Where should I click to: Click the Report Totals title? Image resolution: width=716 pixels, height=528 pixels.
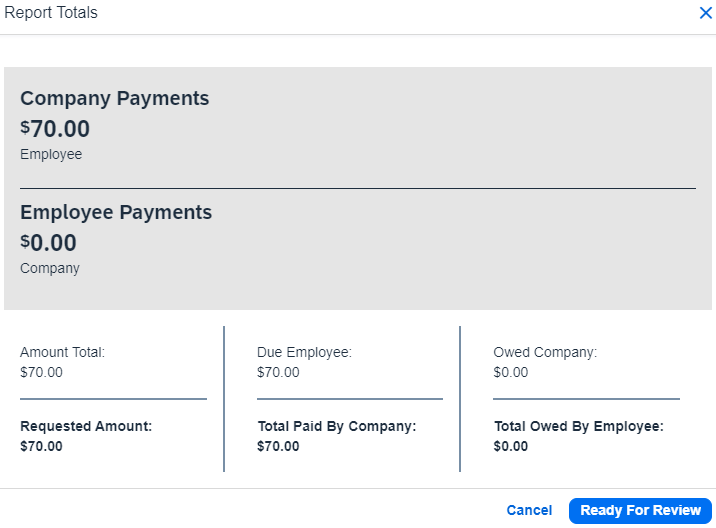tap(51, 13)
